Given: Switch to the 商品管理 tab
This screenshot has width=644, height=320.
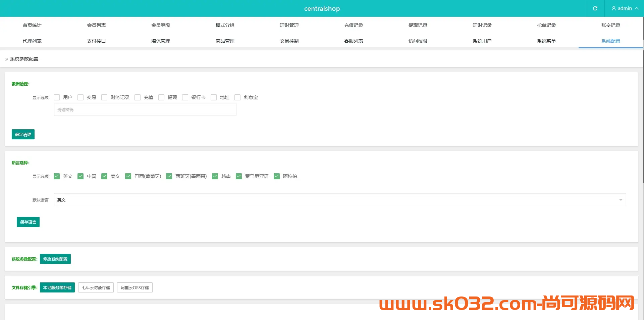Looking at the screenshot, I should [225, 41].
